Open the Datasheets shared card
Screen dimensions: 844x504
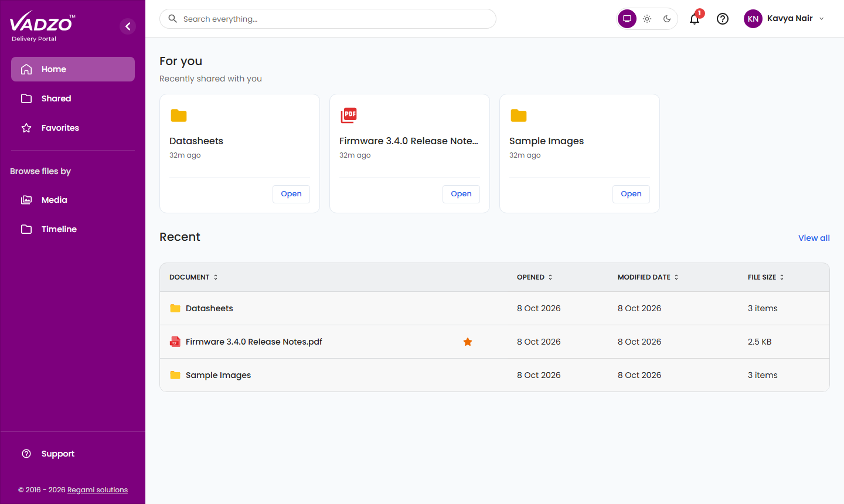click(291, 194)
